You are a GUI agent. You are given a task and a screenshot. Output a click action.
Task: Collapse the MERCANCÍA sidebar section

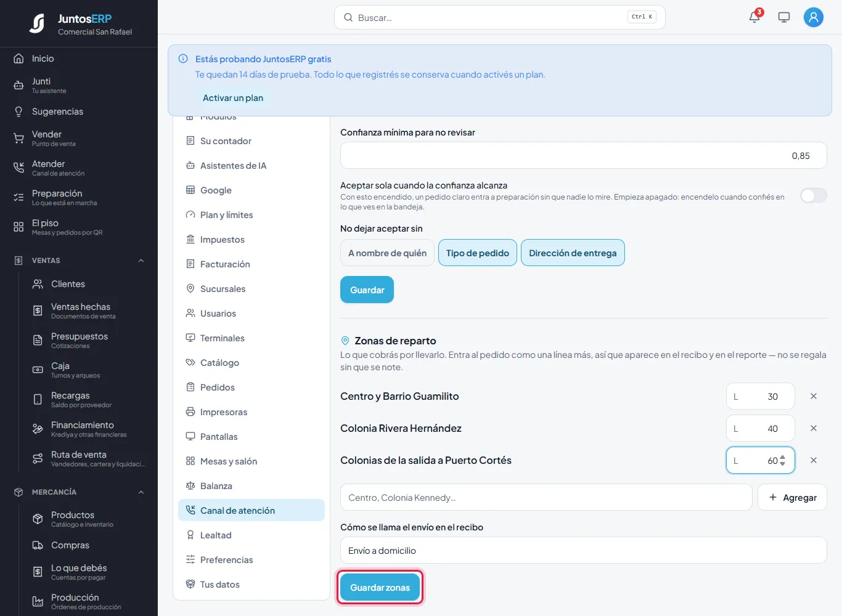[x=141, y=492]
